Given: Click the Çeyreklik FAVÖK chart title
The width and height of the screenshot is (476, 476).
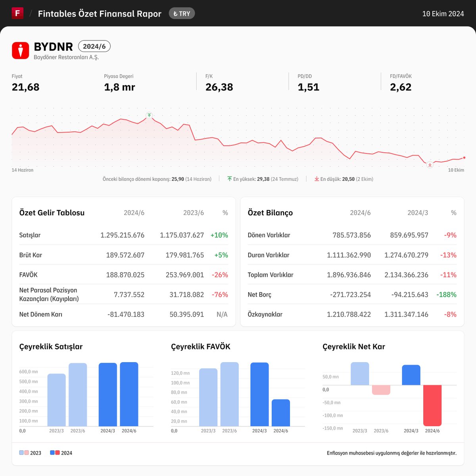Looking at the screenshot, I should coord(201,347).
